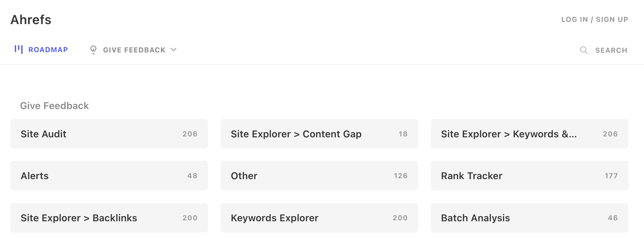
Task: Click the 177 count beside Rank Tracker
Action: 611,176
